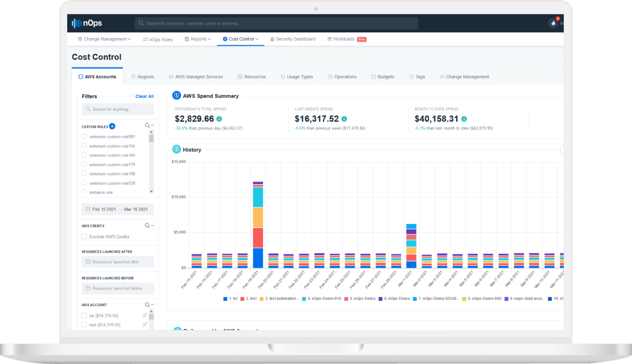Click the Budgets wallet icon
The image size is (632, 364).
pos(373,77)
